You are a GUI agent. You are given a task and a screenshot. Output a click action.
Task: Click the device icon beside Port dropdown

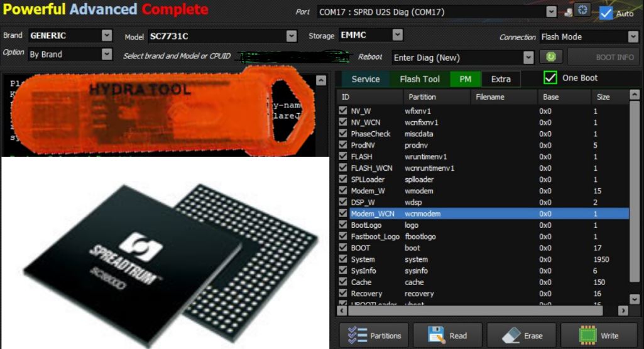coord(568,13)
